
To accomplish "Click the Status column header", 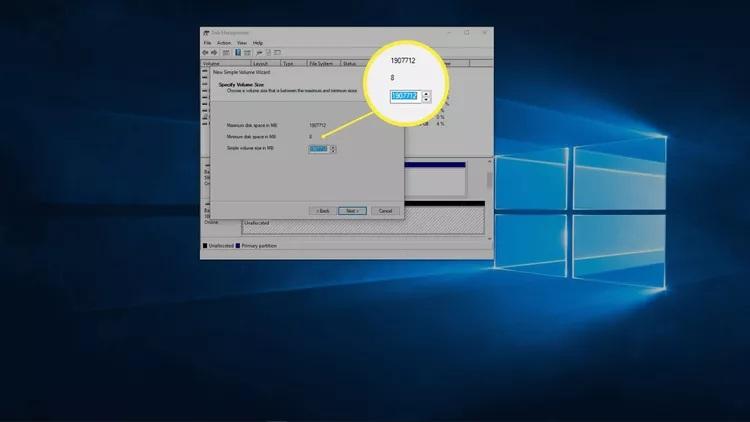I will (x=350, y=62).
